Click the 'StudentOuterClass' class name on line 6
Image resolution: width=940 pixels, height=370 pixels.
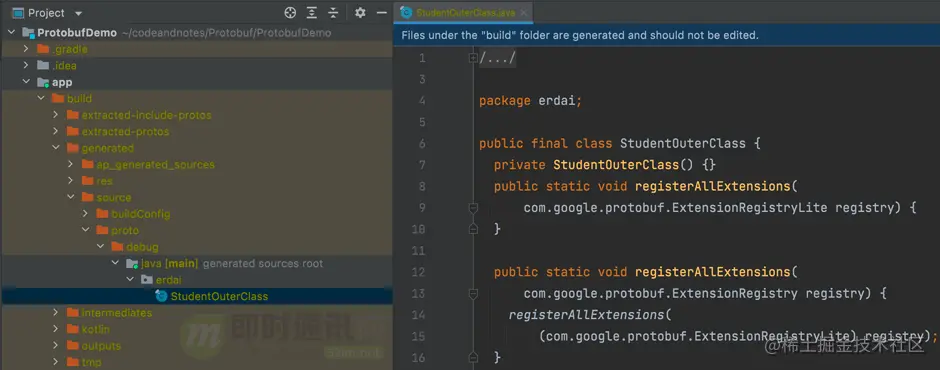pos(683,143)
